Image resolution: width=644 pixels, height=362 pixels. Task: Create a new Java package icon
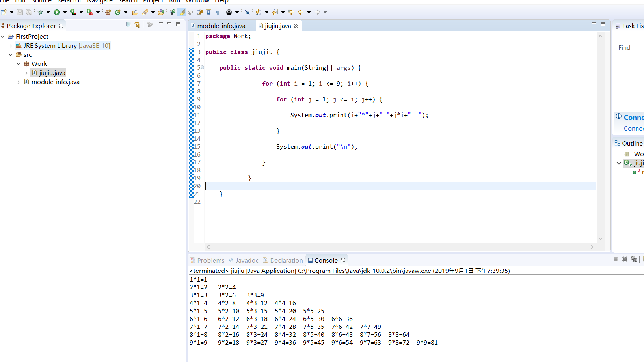[108, 12]
